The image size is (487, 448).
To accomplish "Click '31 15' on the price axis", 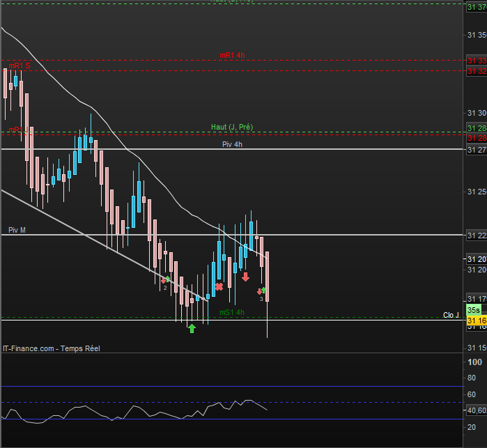I will (477, 348).
